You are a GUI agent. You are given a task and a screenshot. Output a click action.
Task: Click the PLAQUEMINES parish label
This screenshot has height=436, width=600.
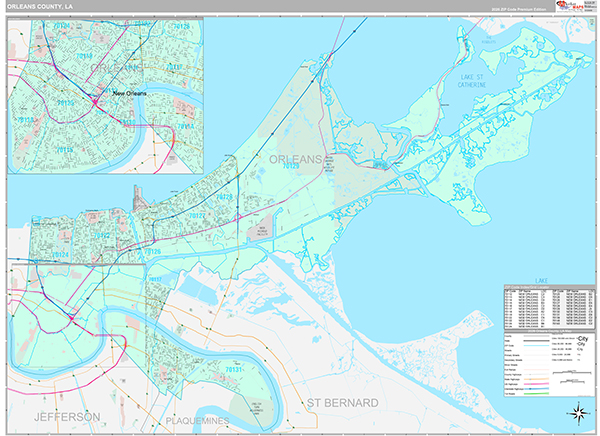tap(199, 420)
